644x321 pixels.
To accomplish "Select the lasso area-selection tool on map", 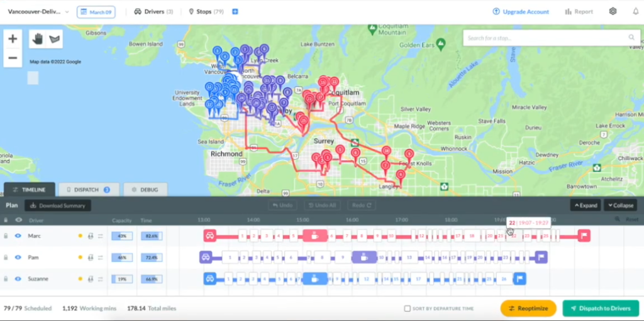I will [54, 39].
